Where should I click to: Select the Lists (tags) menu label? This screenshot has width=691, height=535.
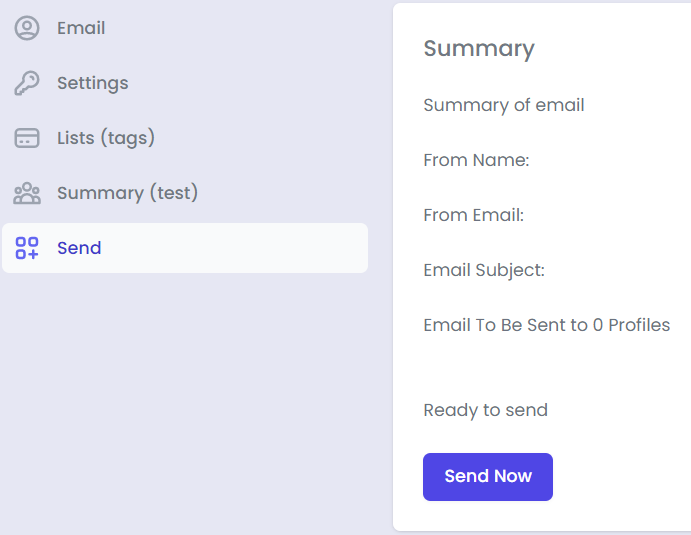tap(106, 138)
